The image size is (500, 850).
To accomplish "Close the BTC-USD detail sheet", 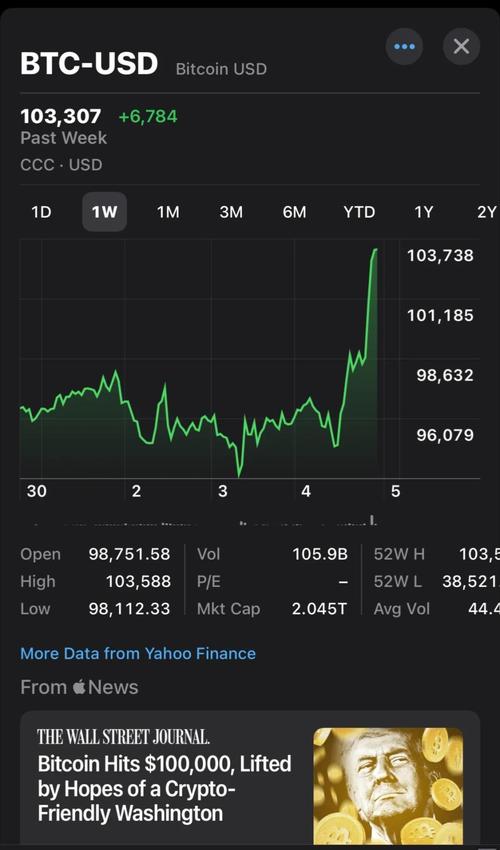I will (x=461, y=47).
